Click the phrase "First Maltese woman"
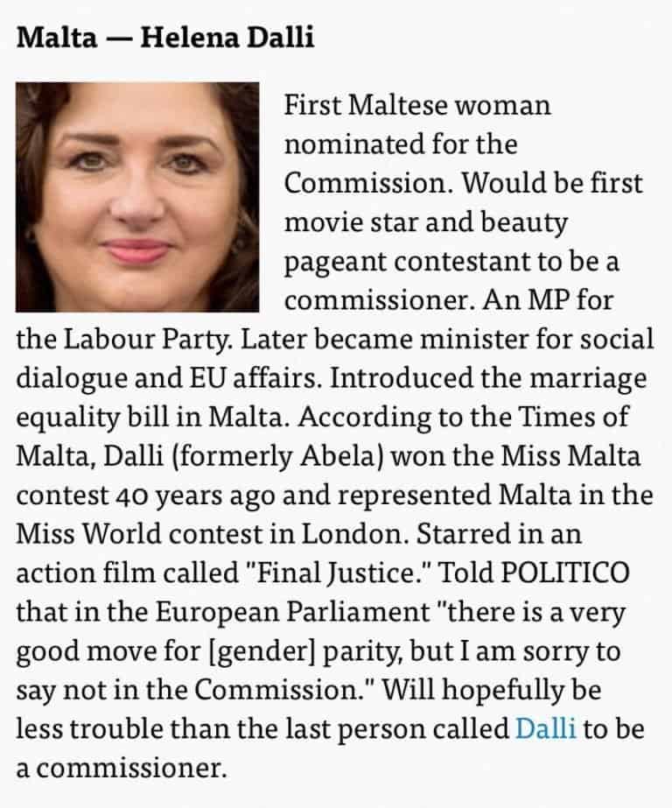Screen dimensions: 672x808 click(417, 105)
